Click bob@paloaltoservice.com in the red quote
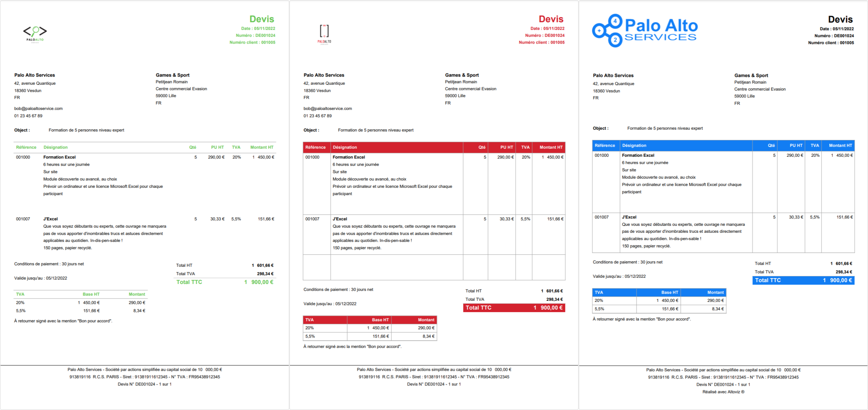 (x=328, y=109)
